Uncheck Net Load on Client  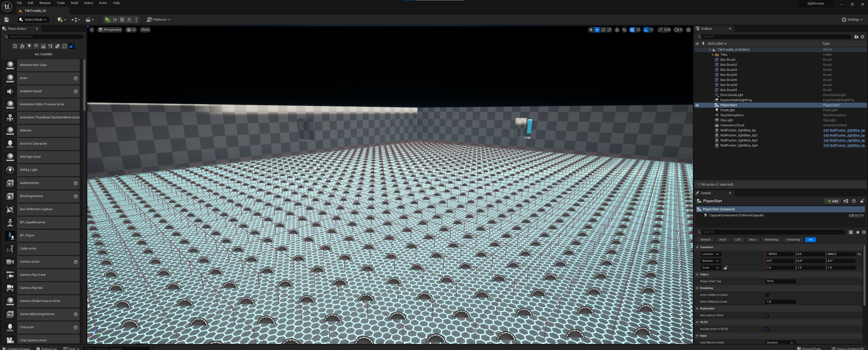(x=767, y=315)
